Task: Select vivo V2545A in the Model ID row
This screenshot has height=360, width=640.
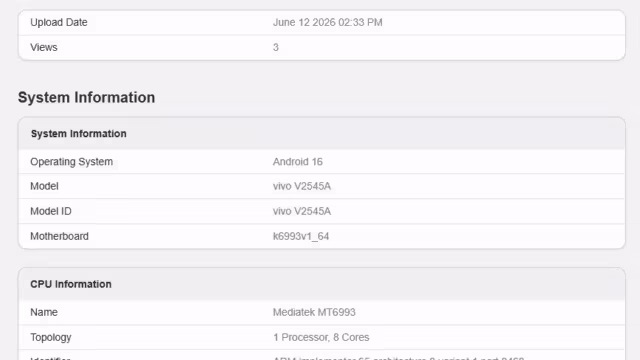Action: (302, 211)
